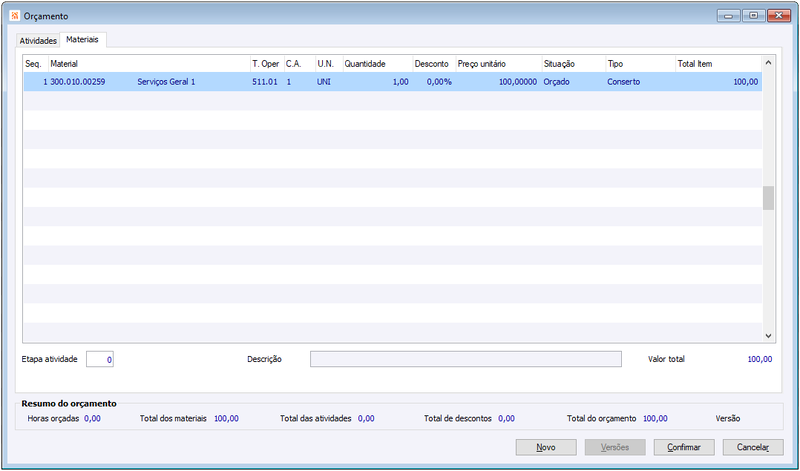The image size is (800, 471).
Task: Click the Versão label
Action: (728, 418)
